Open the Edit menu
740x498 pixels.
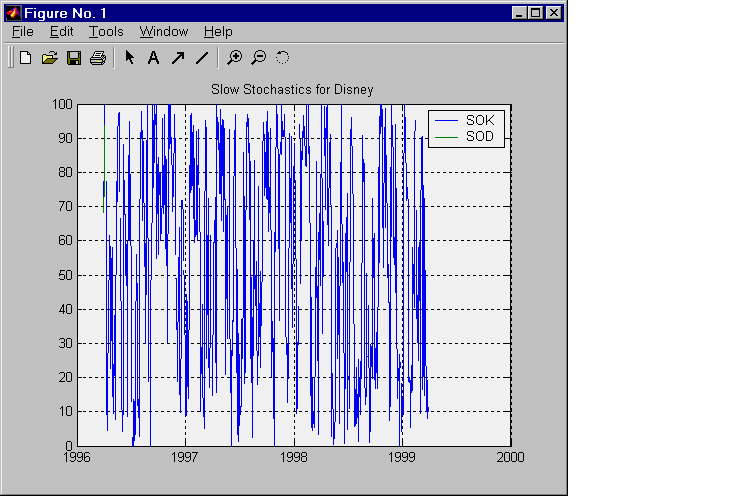[61, 32]
